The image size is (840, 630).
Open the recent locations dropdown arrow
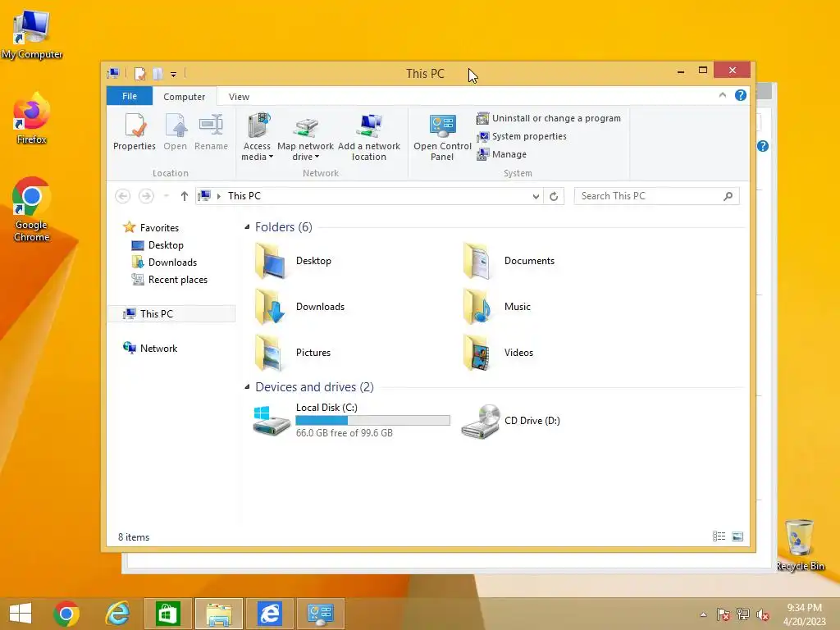tap(166, 196)
